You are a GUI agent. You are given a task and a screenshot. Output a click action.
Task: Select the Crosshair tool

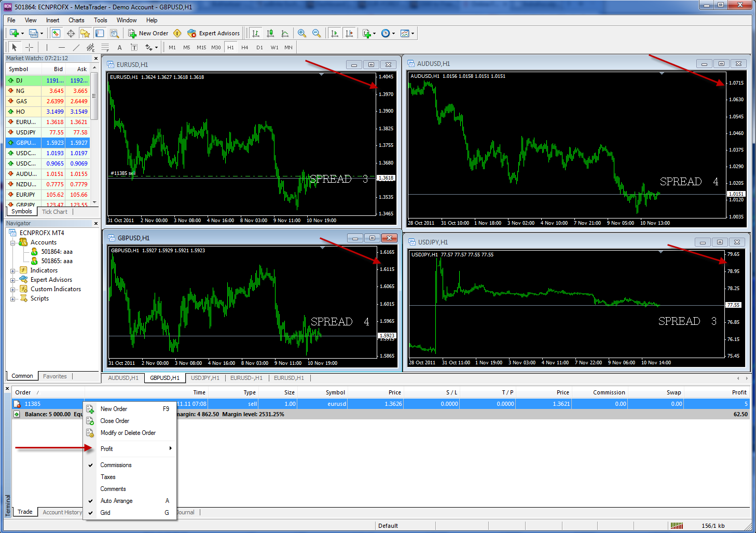point(29,47)
